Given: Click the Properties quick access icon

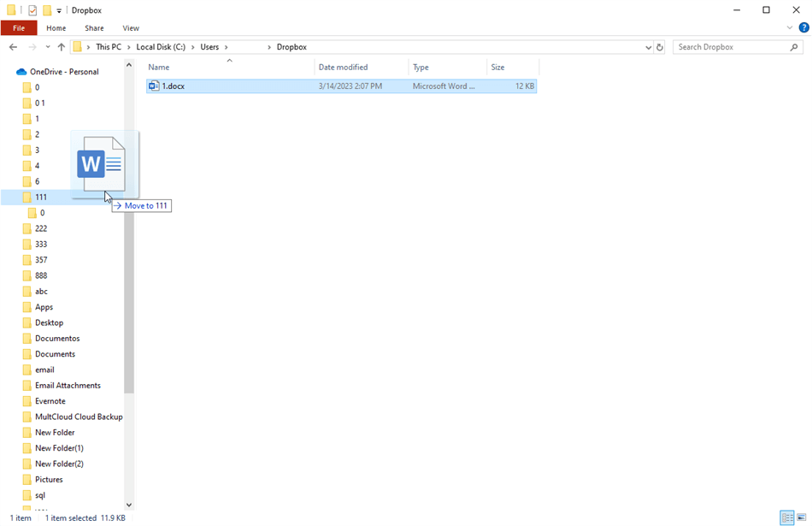Looking at the screenshot, I should point(32,10).
